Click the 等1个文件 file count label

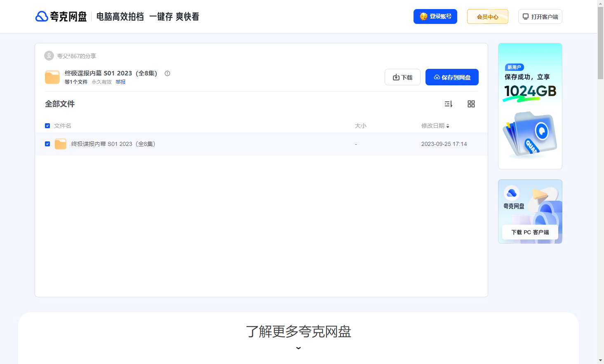click(x=76, y=82)
